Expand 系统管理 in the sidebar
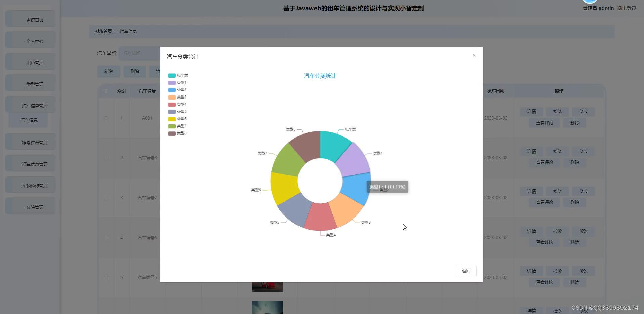Image resolution: width=644 pixels, height=314 pixels. coord(30,206)
